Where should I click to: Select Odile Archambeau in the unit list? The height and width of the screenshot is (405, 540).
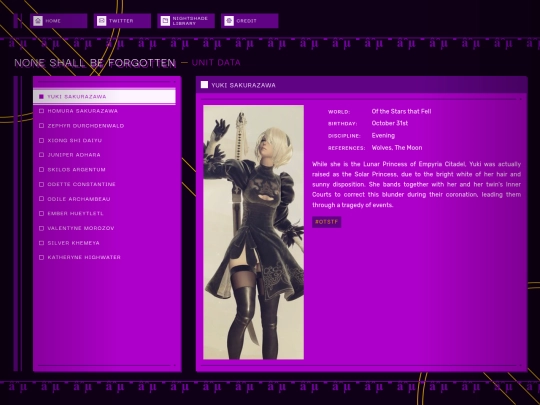tap(104, 199)
